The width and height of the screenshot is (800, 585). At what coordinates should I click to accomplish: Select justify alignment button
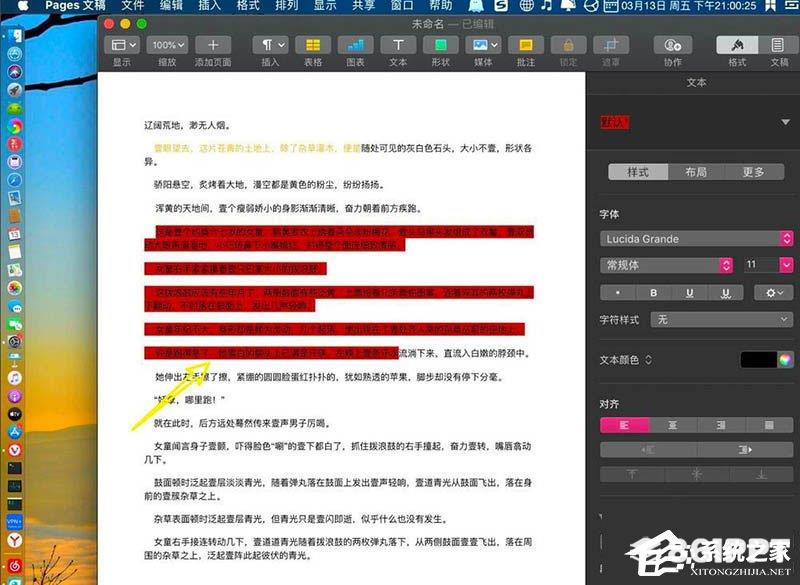click(769, 425)
